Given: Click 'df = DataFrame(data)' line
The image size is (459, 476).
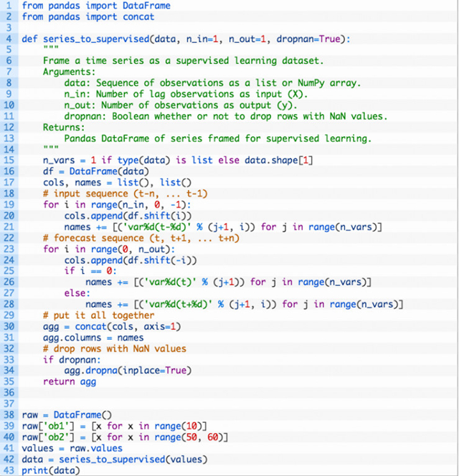Looking at the screenshot, I should coord(96,171).
